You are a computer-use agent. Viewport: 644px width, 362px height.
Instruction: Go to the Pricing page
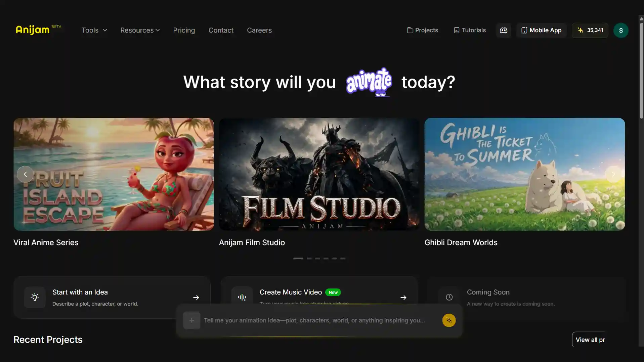point(184,30)
